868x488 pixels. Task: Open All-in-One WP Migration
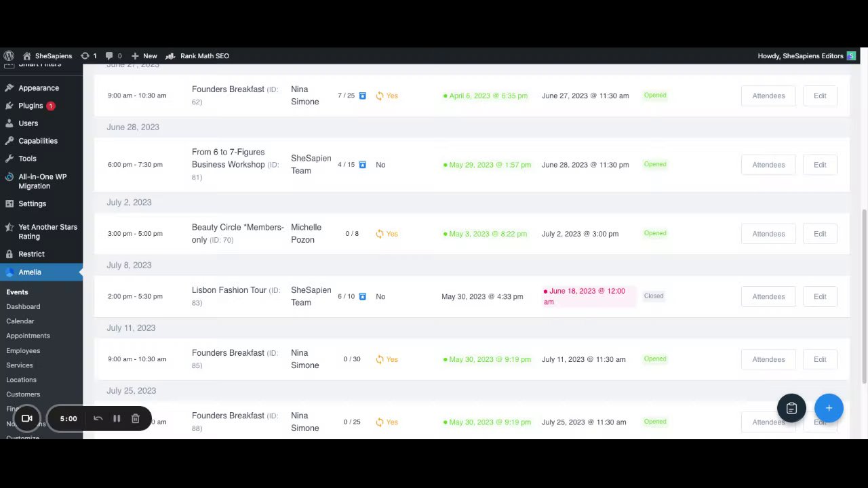click(x=42, y=181)
